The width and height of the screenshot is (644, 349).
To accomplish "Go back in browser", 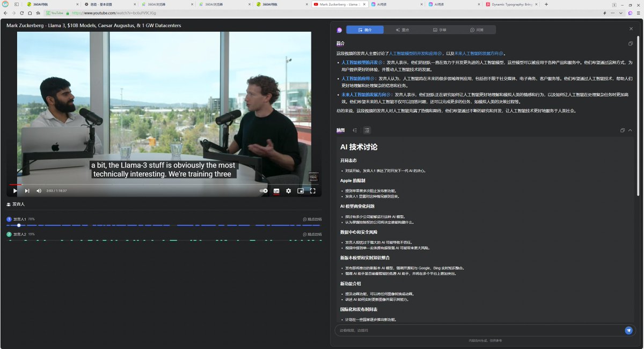I will point(5,13).
